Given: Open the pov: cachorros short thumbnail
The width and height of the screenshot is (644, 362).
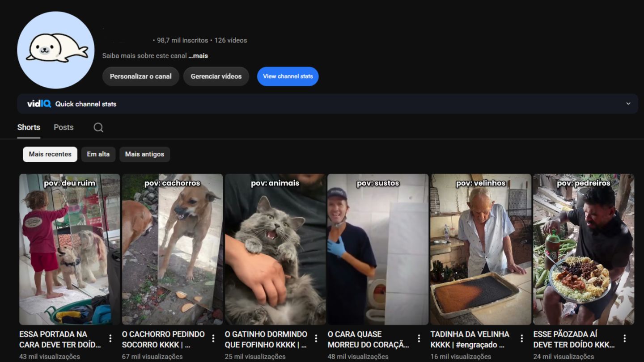Looking at the screenshot, I should pyautogui.click(x=172, y=249).
